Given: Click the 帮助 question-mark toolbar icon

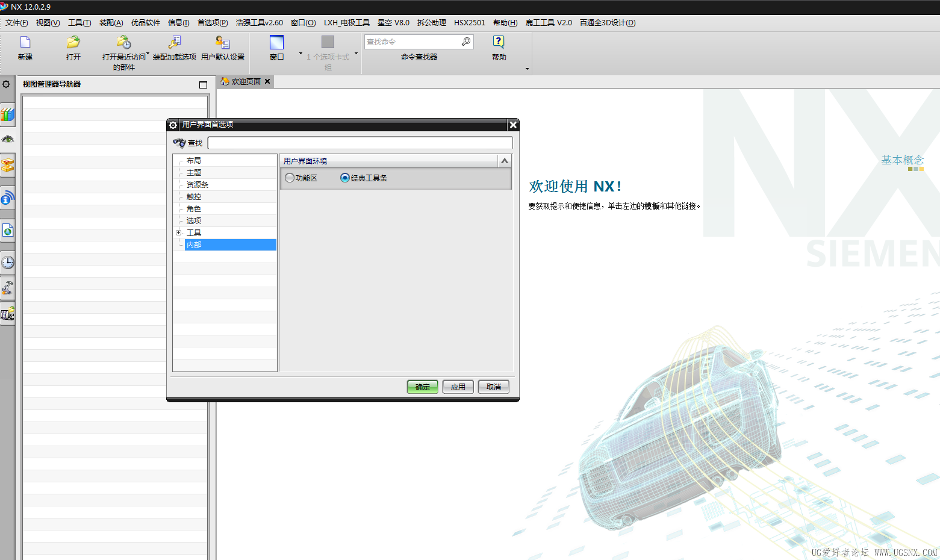Looking at the screenshot, I should pyautogui.click(x=499, y=42).
